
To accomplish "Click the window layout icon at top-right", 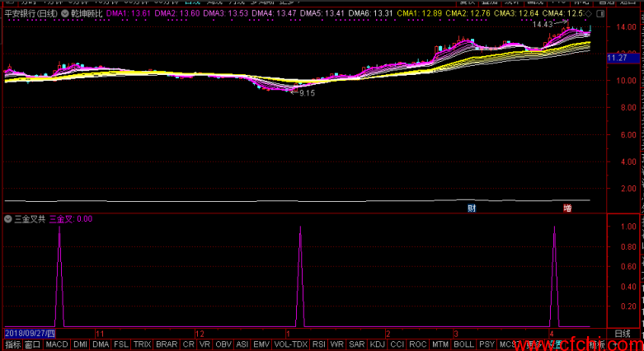I will (x=600, y=14).
